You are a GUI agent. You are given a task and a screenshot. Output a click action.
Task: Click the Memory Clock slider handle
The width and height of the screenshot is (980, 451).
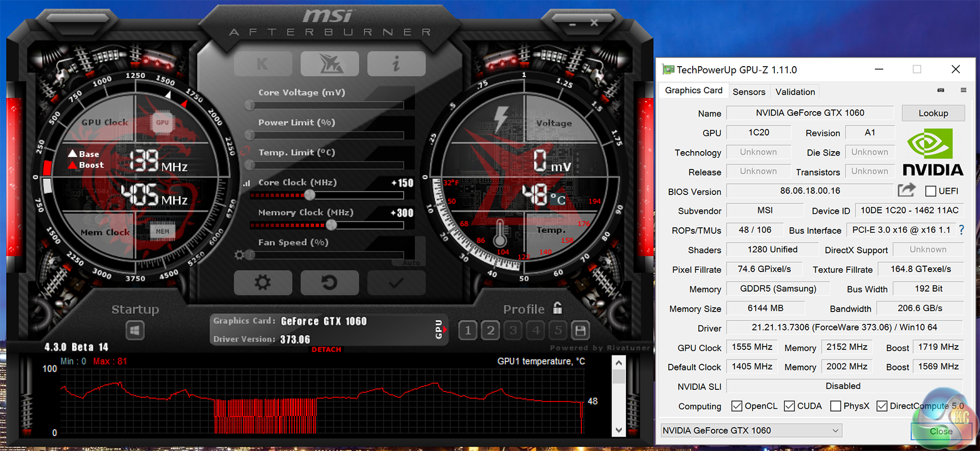(x=331, y=225)
